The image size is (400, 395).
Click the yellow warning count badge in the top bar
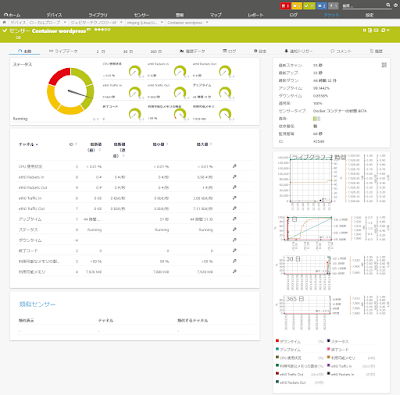click(297, 6)
